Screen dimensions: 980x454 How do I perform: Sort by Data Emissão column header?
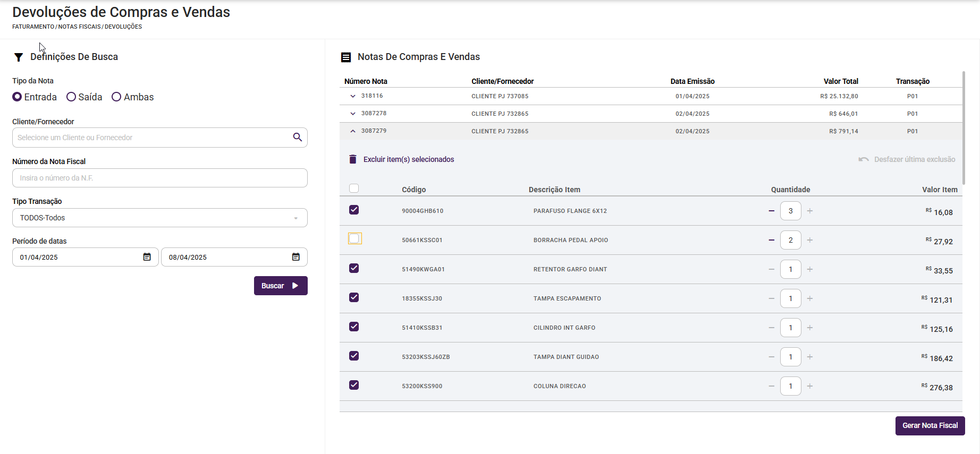[x=692, y=81]
